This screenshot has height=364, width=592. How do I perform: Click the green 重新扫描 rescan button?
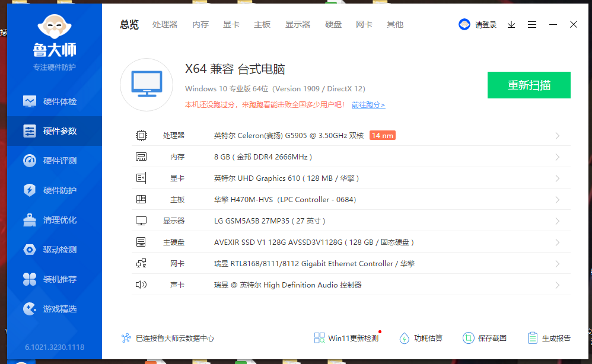(529, 85)
